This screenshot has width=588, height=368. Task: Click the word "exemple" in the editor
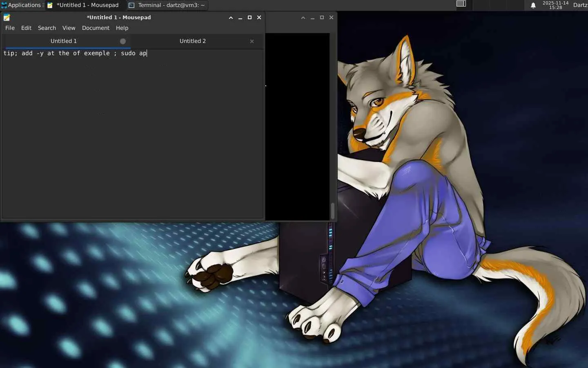click(x=97, y=53)
